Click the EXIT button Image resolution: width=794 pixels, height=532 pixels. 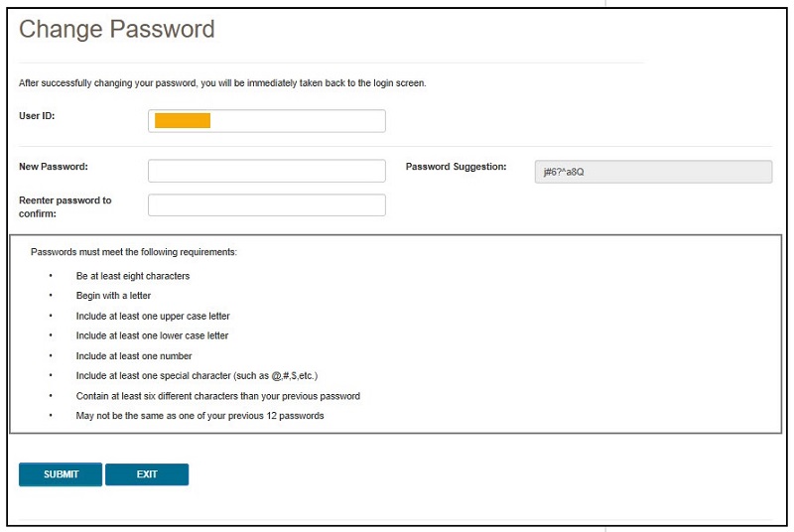pyautogui.click(x=147, y=474)
